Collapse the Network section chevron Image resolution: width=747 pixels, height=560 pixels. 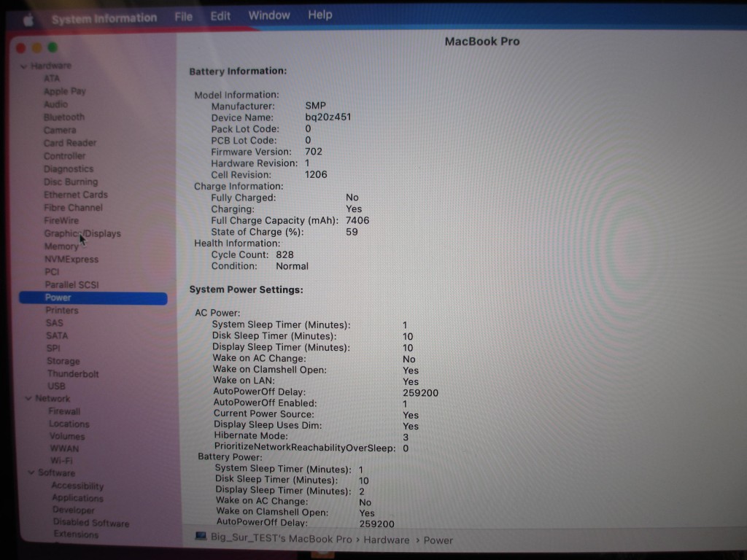(28, 398)
